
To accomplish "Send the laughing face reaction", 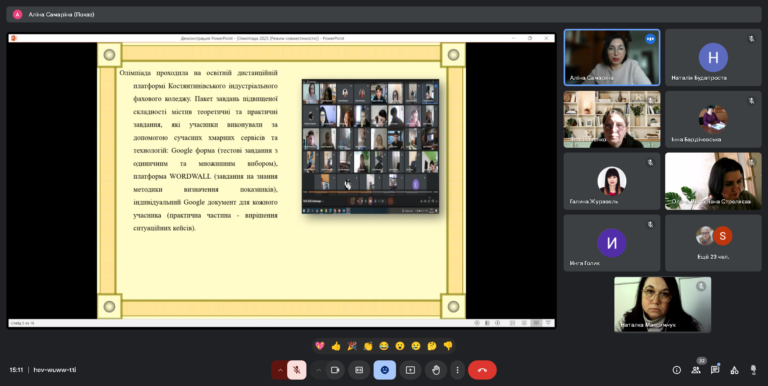I will (x=384, y=346).
